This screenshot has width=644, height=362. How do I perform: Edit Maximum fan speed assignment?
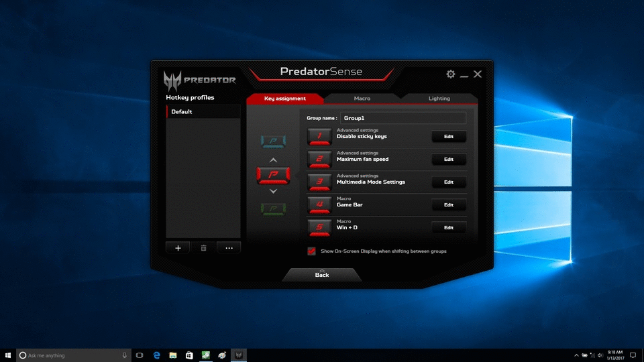tap(449, 160)
